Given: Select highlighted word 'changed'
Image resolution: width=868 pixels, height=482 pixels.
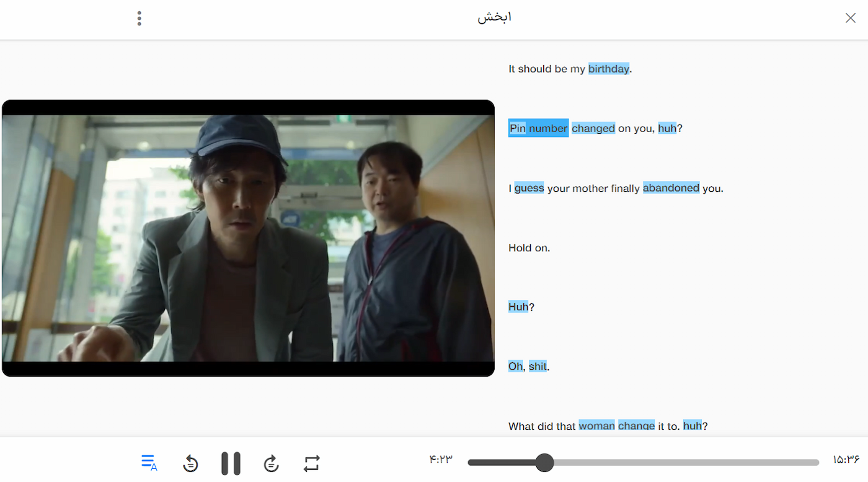Looking at the screenshot, I should click(593, 128).
